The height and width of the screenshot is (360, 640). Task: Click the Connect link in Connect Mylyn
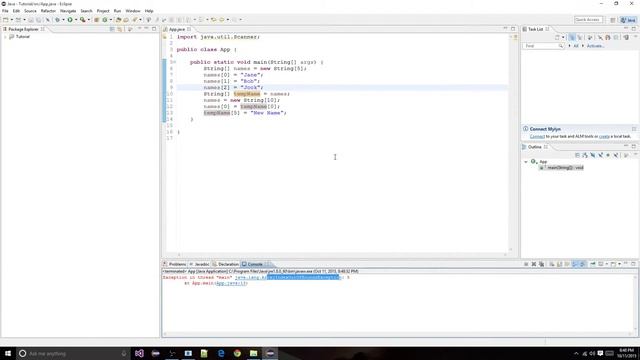click(537, 136)
